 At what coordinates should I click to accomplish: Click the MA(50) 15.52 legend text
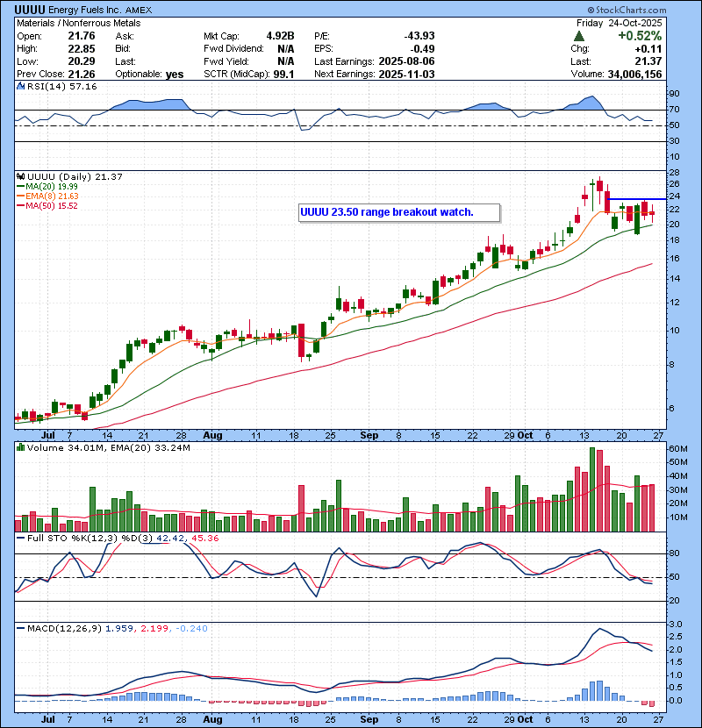pyautogui.click(x=52, y=206)
